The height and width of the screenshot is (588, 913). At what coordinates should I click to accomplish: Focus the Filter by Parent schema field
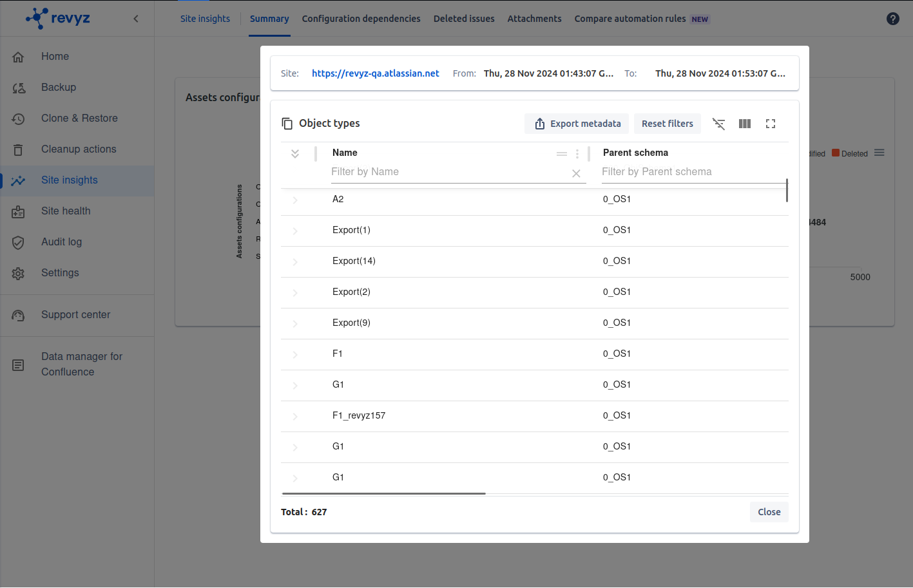[689, 172]
